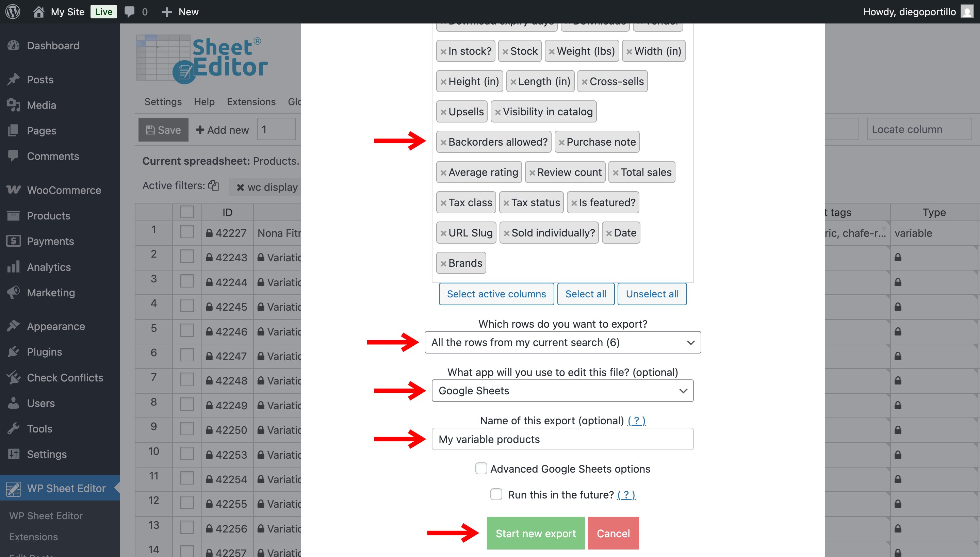Click the Start new export button
980x557 pixels.
pos(535,533)
